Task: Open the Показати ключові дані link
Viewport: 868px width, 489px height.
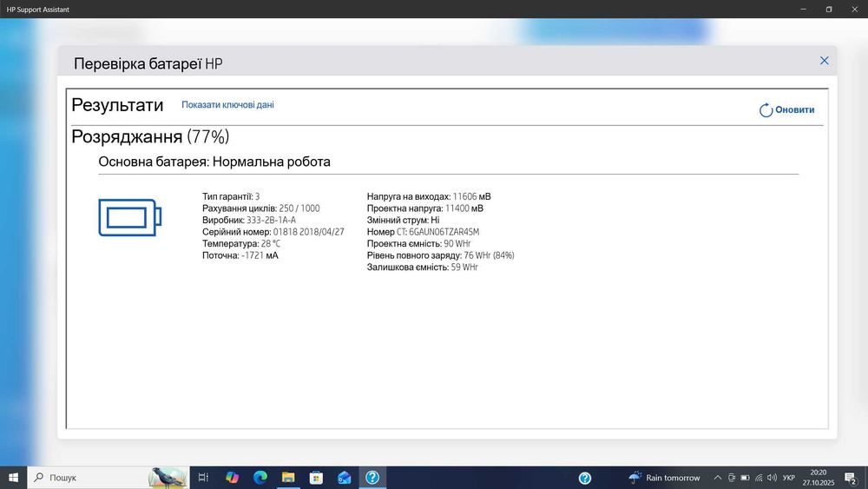Action: [227, 105]
